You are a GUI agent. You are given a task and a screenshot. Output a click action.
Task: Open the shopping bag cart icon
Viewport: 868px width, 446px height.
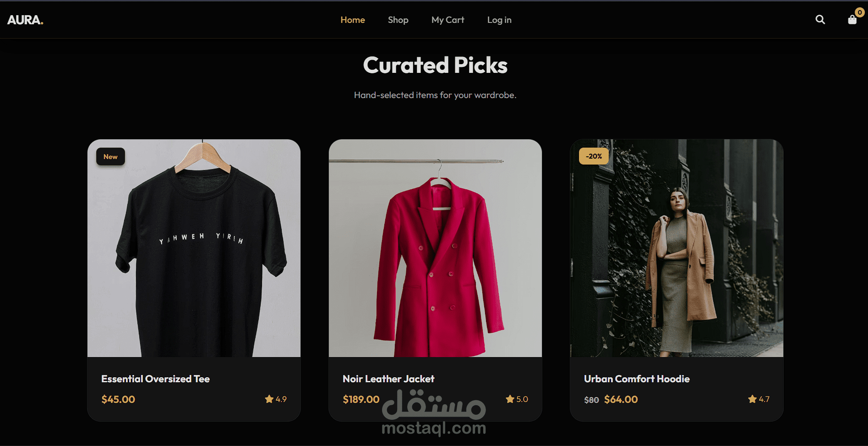852,20
